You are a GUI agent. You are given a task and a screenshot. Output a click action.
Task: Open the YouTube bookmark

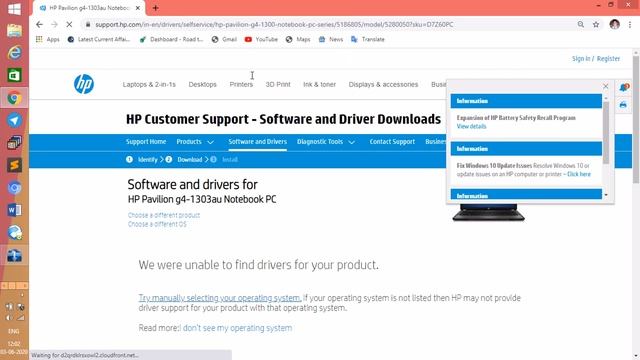tap(261, 39)
